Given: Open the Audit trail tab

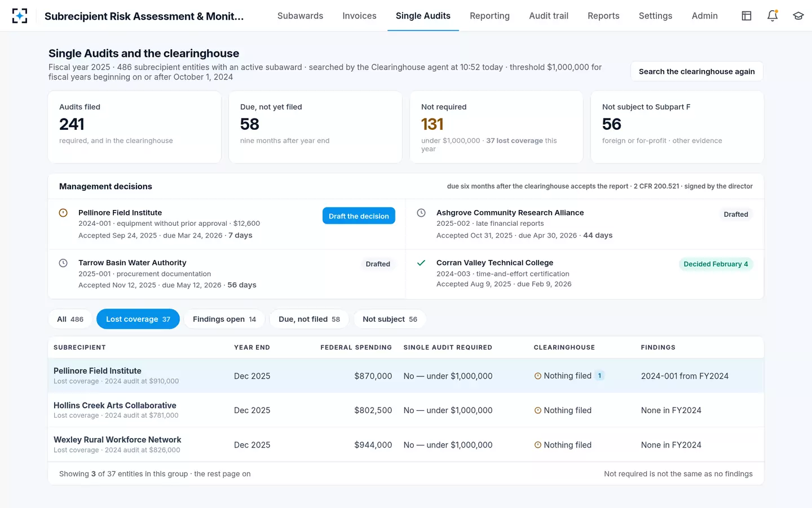Looking at the screenshot, I should click(549, 16).
